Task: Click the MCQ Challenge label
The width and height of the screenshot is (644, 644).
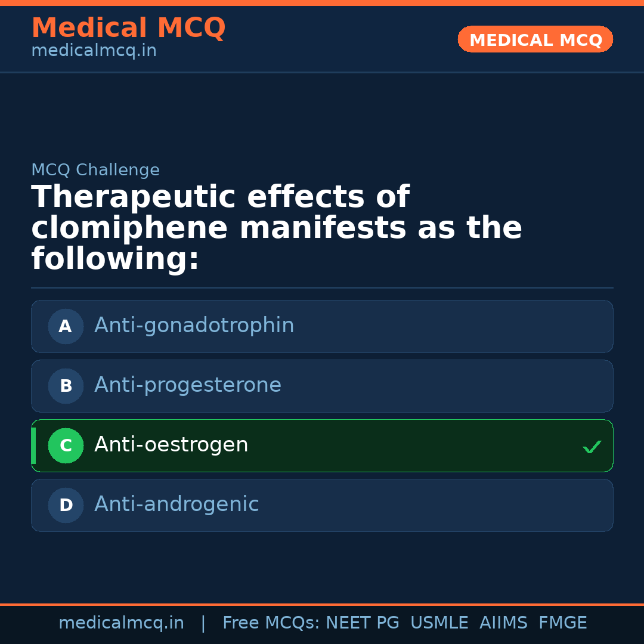Action: pos(95,170)
